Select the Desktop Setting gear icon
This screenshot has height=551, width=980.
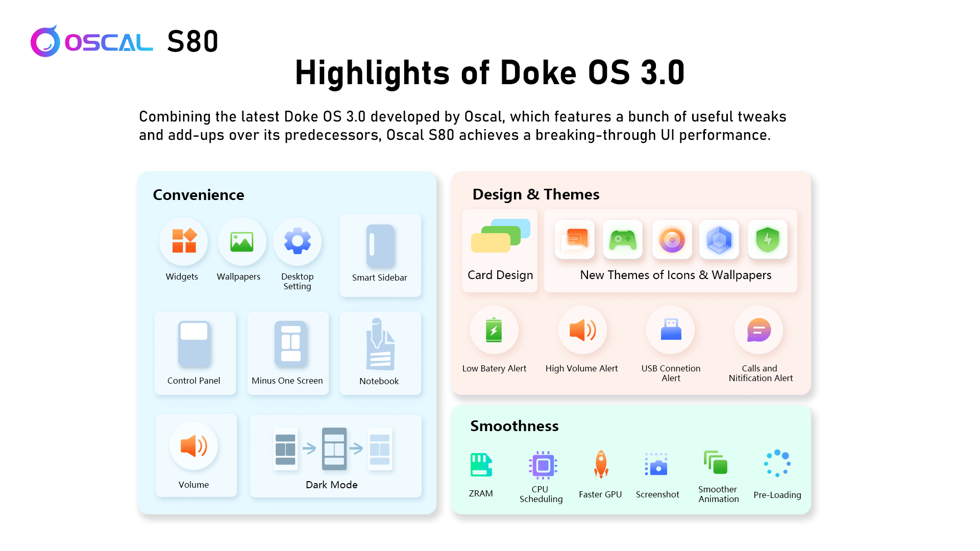pos(297,241)
